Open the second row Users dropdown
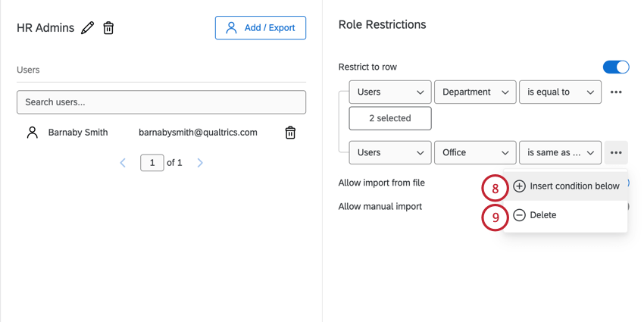This screenshot has height=322, width=644. tap(389, 152)
